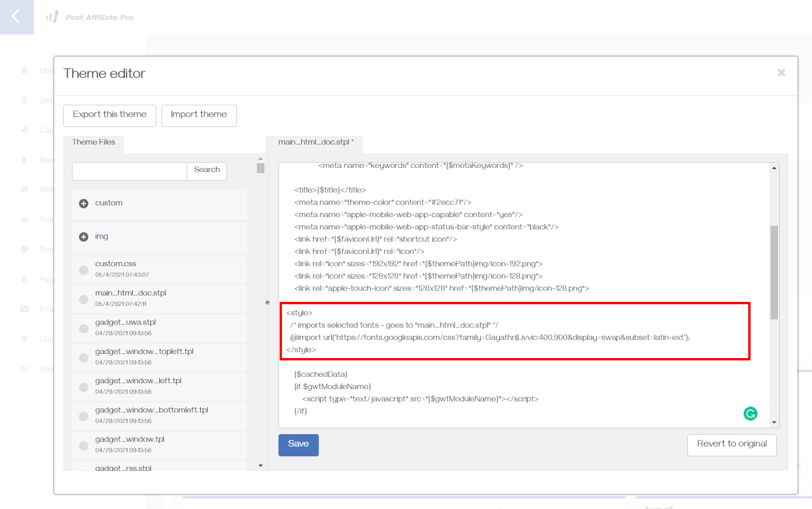Screen dimensions: 812x509
Task: Click the Banners icon in background sidebar
Action: (25, 160)
